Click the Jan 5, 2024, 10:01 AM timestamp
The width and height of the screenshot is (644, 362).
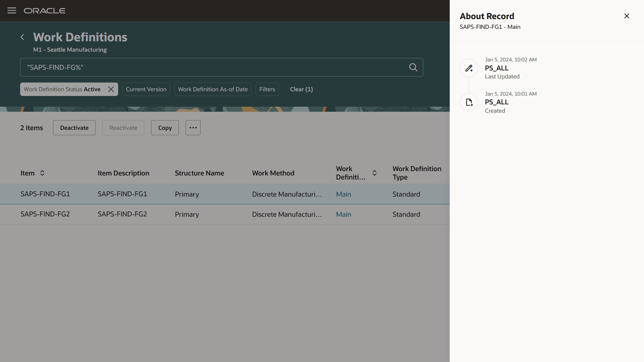point(511,94)
